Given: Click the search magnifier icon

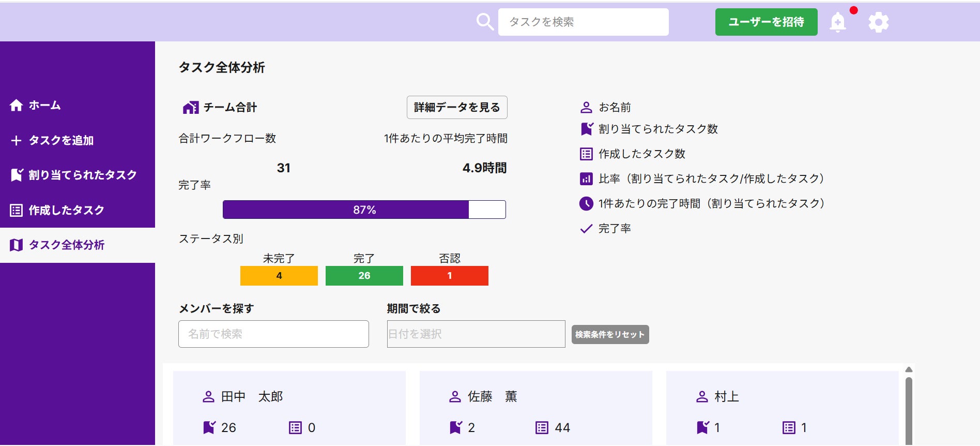Looking at the screenshot, I should [485, 22].
